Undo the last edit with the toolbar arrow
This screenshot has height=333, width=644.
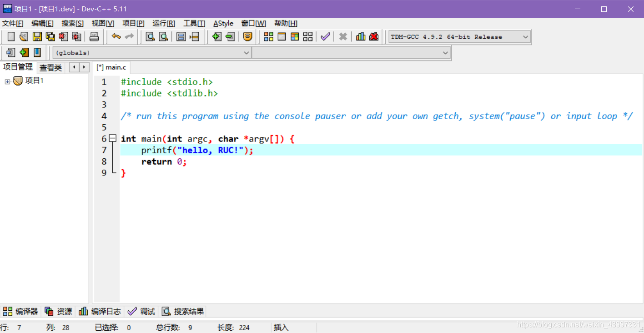pos(116,37)
